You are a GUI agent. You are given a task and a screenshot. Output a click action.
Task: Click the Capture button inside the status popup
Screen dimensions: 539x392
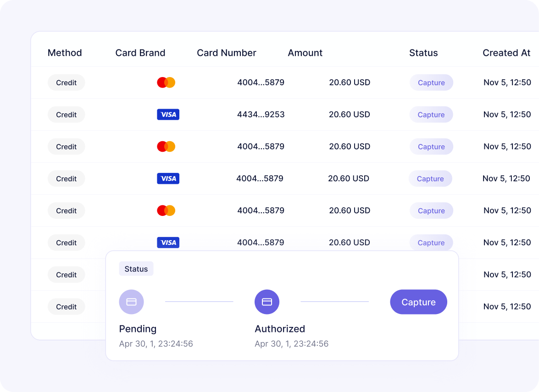pyautogui.click(x=418, y=302)
